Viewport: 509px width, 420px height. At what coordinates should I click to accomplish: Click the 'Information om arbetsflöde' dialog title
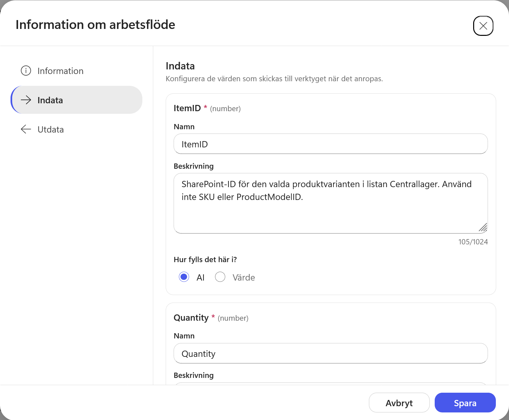coord(95,25)
